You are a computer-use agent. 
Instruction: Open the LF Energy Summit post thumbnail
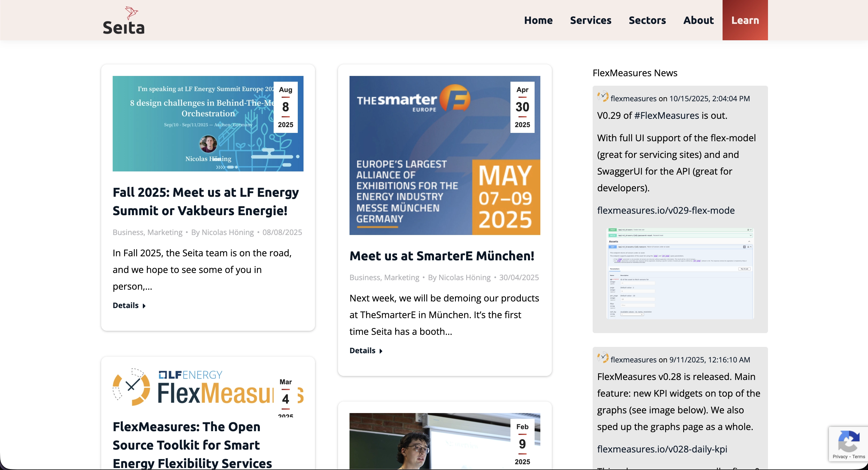click(208, 123)
